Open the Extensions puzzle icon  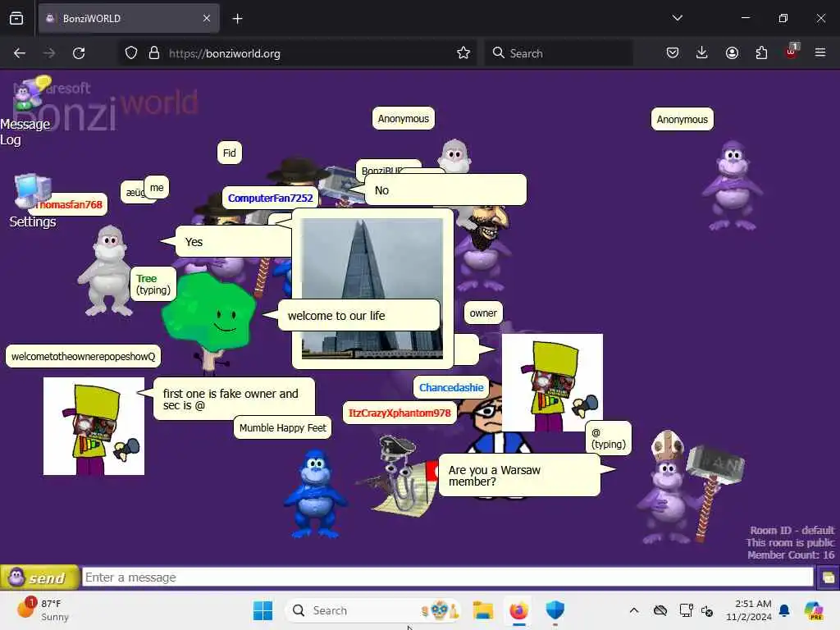point(761,53)
